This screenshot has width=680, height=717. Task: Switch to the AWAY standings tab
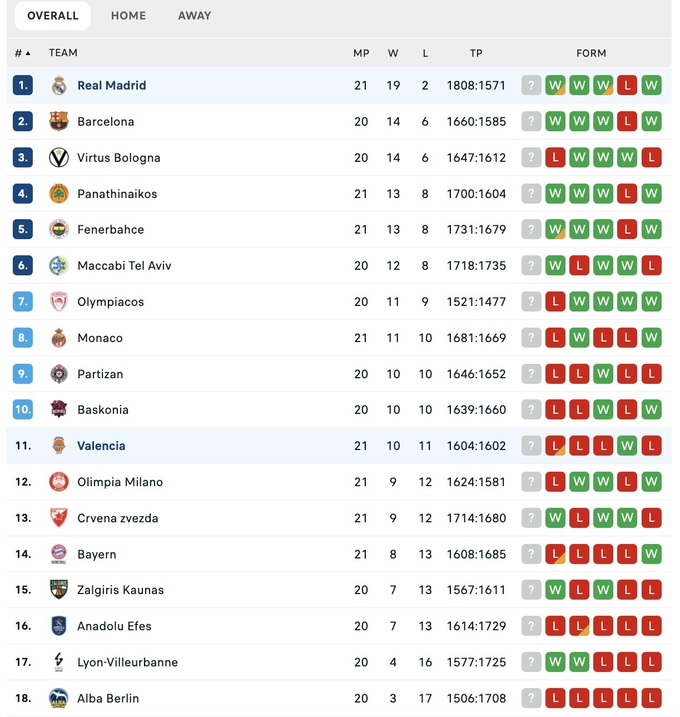click(194, 16)
